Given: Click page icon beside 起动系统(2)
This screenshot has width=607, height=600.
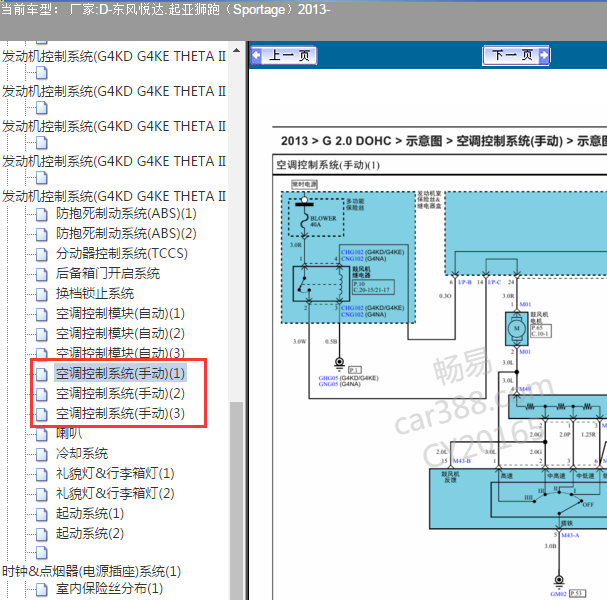Looking at the screenshot, I should 42,534.
